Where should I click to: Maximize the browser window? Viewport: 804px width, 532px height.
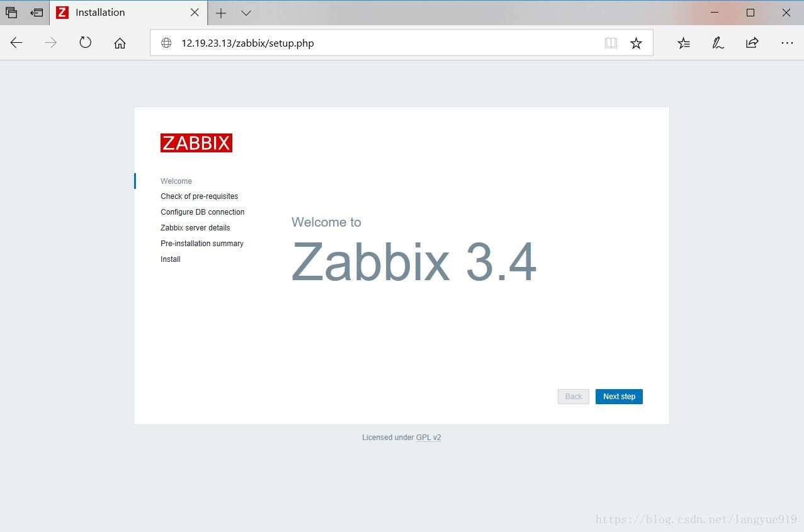coord(750,13)
